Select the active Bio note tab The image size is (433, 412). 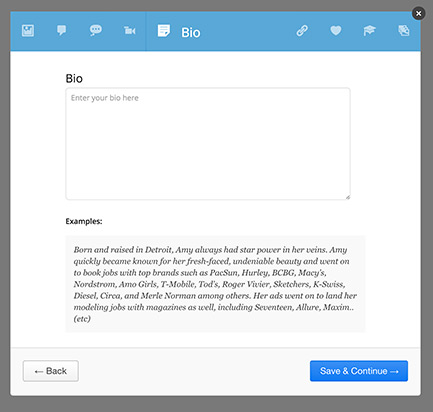(179, 32)
